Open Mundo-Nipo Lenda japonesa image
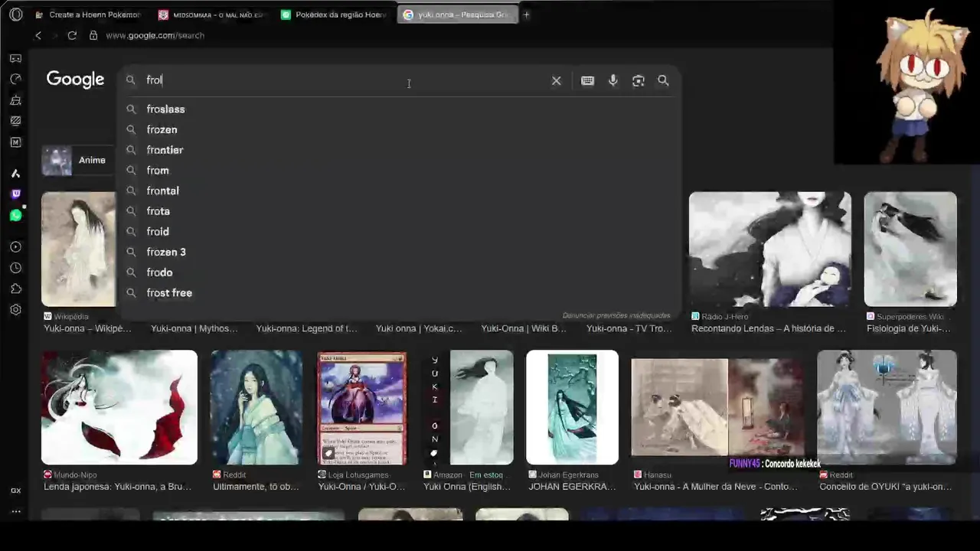 [x=119, y=408]
